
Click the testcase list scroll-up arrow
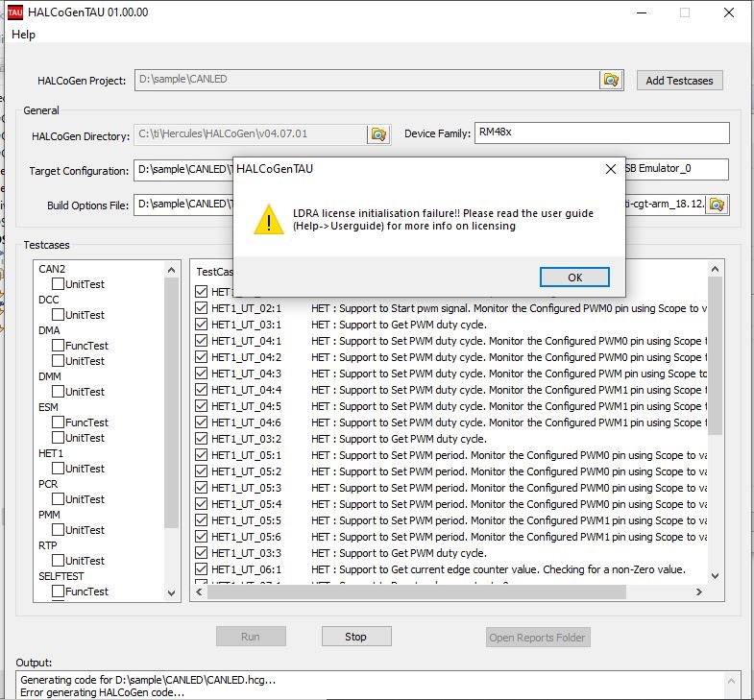pyautogui.click(x=715, y=269)
